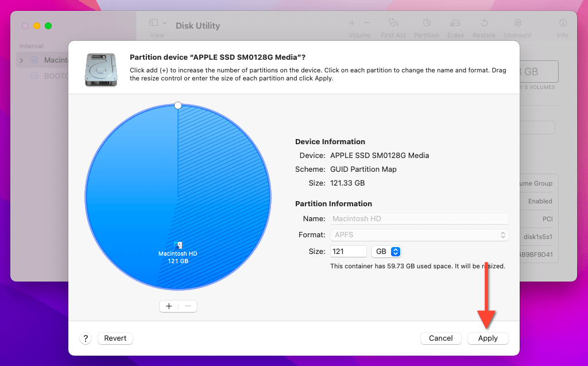Screen dimensions: 588x366
Task: Click the yellow minimize window button
Action: (x=37, y=26)
